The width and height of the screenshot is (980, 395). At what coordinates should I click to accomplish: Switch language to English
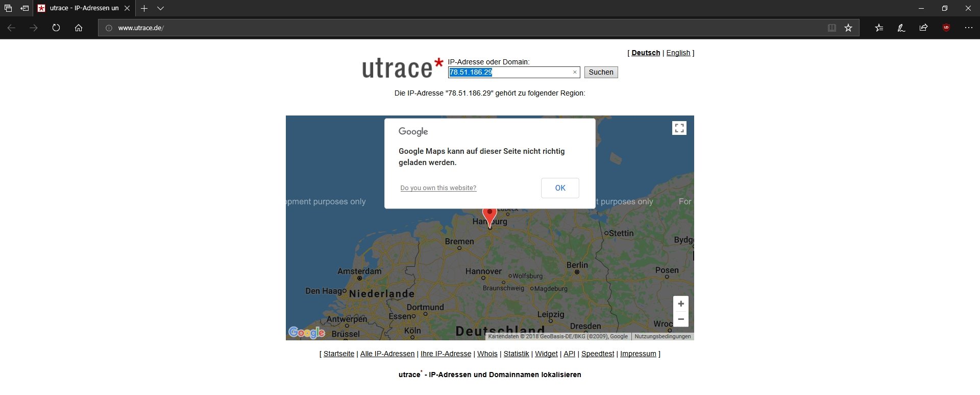(678, 53)
